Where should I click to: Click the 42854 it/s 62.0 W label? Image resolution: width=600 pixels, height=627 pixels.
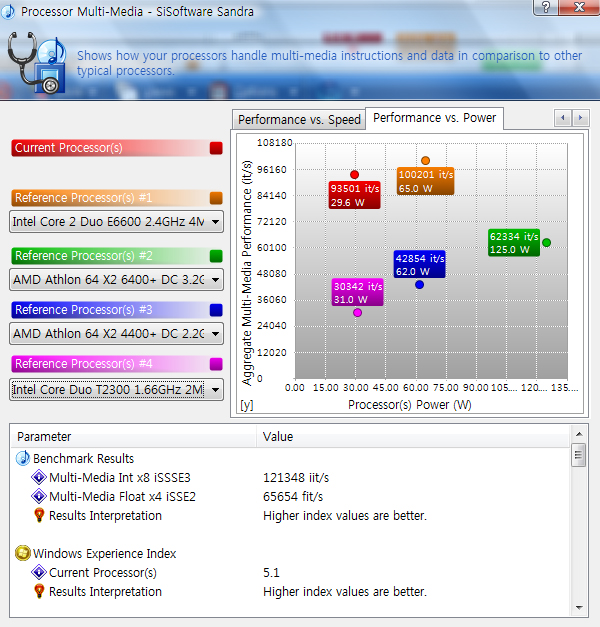pos(420,265)
